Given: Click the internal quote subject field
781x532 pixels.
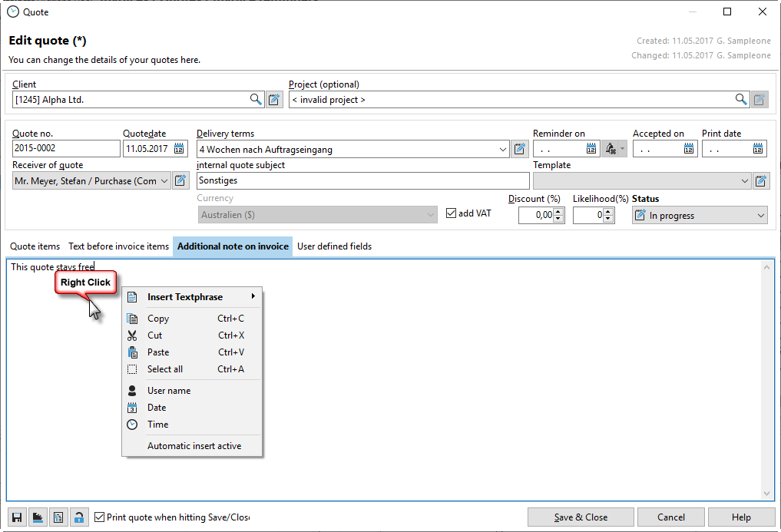Looking at the screenshot, I should 362,181.
